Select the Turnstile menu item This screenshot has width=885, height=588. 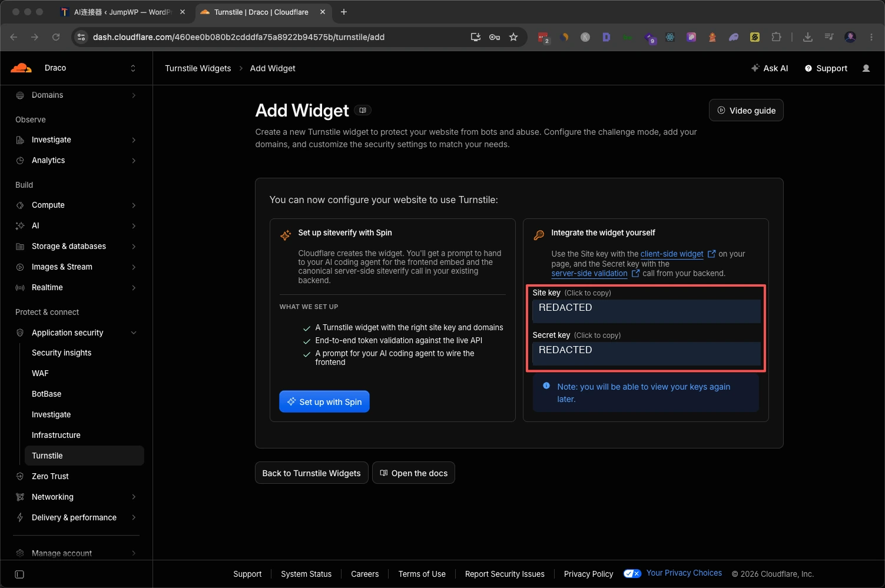point(84,456)
